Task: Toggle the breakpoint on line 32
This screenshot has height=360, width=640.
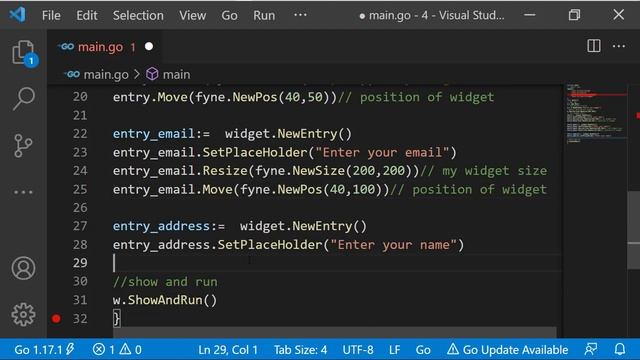Action: [x=56, y=318]
